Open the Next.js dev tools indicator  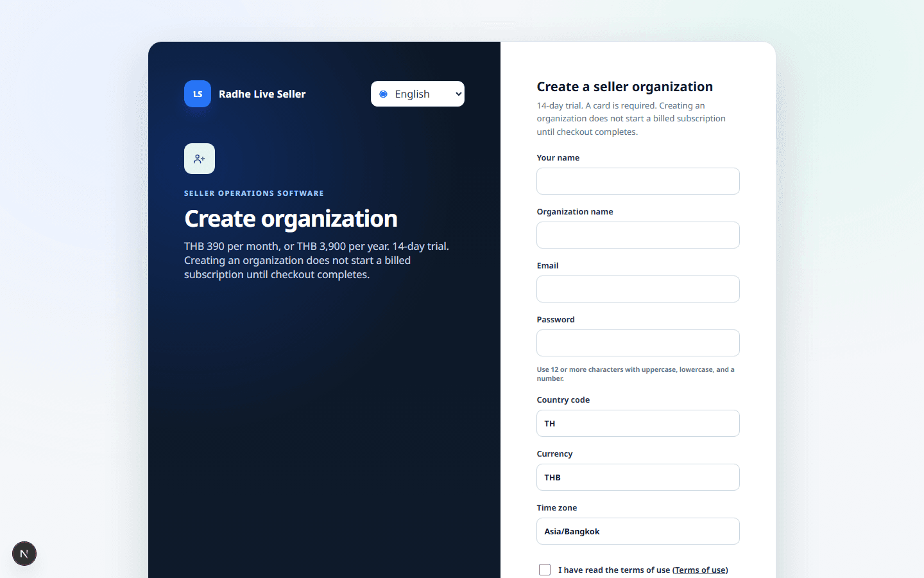24,554
